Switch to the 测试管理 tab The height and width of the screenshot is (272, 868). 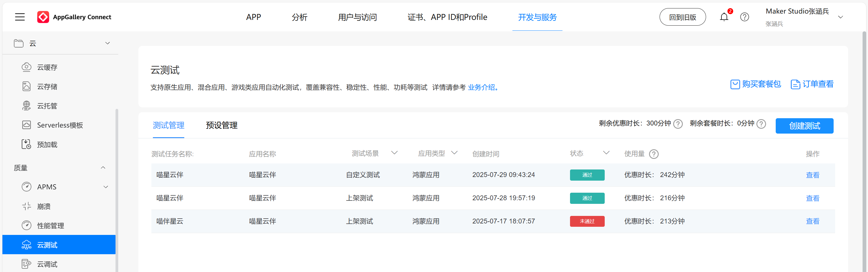click(169, 125)
